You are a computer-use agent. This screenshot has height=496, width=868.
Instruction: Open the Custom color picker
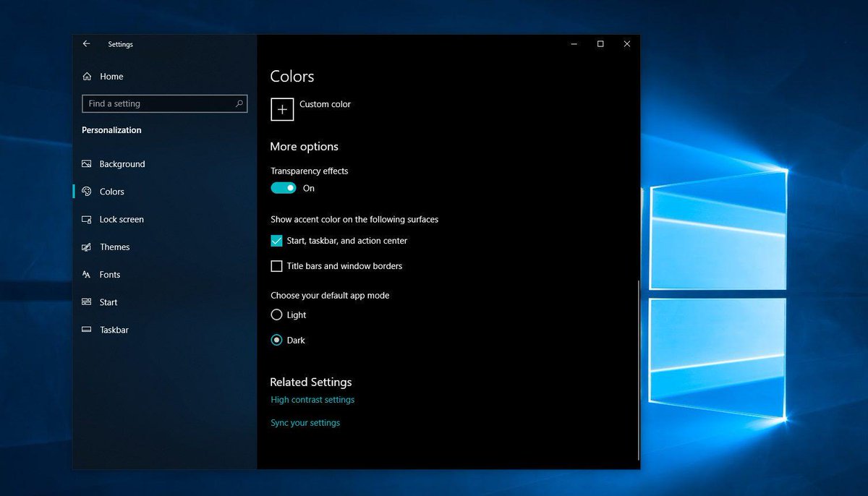click(282, 109)
